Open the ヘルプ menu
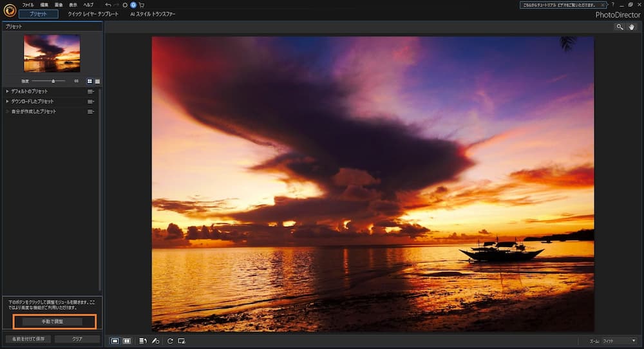The image size is (644, 349). pyautogui.click(x=88, y=5)
